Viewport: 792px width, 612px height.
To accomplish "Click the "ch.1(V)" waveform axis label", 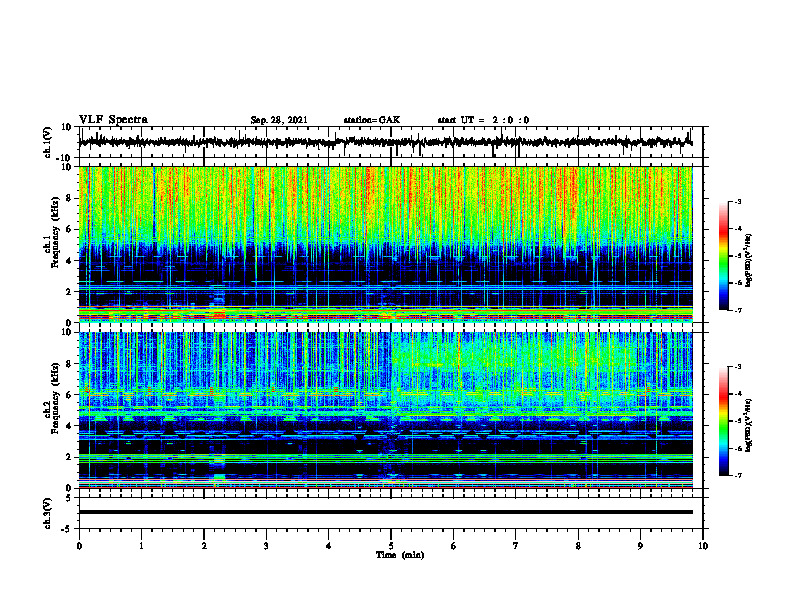I will point(48,142).
